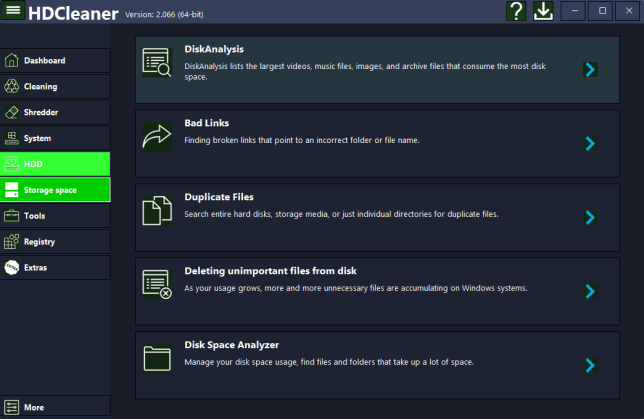Click the Storage space icon

pos(12,190)
